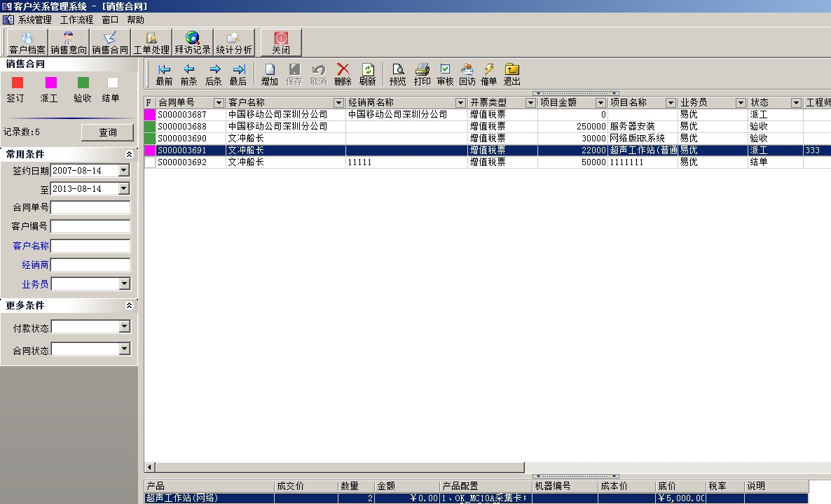831x504 pixels.
Task: Open the 业务员 dropdown in the search panel
Action: click(x=123, y=283)
